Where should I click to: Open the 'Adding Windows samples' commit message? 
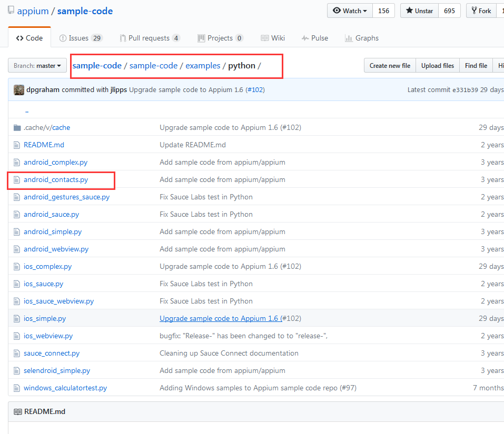pos(258,388)
